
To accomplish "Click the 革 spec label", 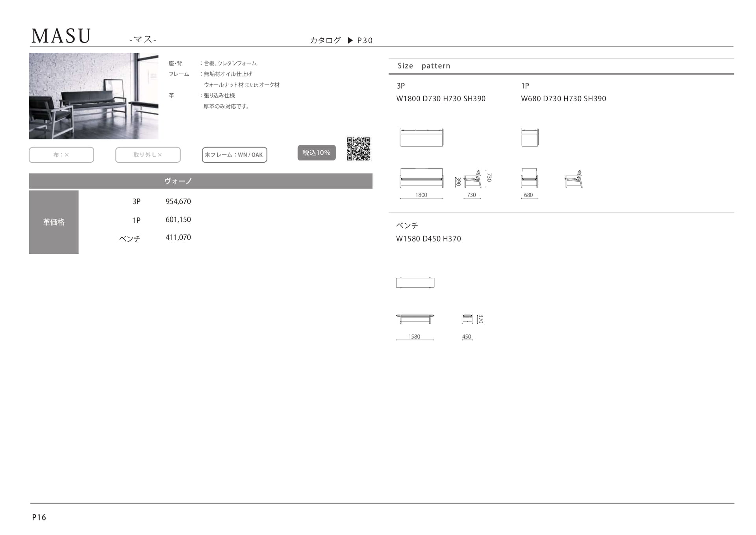I will [171, 96].
